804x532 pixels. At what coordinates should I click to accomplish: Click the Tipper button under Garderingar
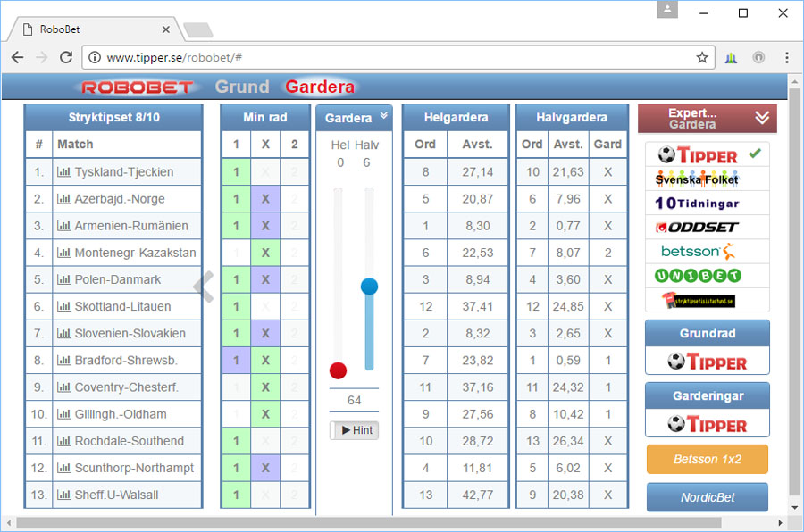tap(708, 424)
